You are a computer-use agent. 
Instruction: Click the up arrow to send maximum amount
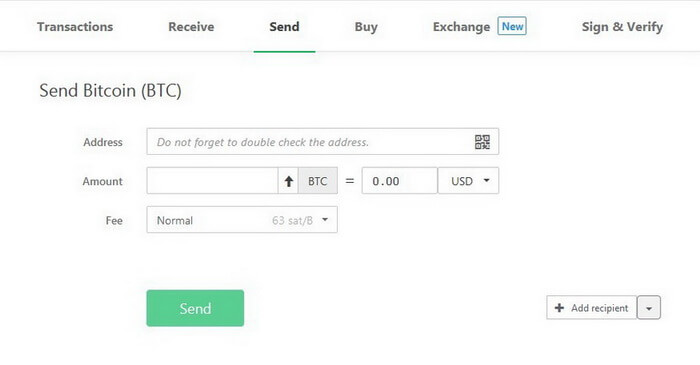[x=288, y=181]
